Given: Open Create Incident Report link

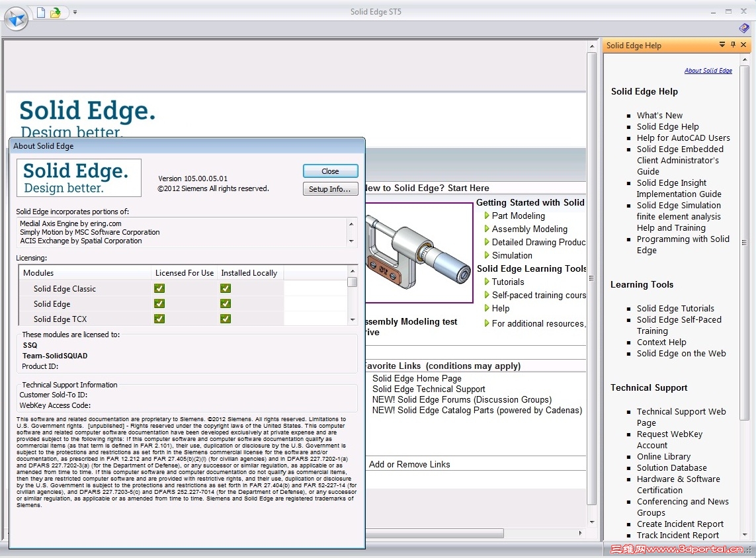Looking at the screenshot, I should coord(680,524).
